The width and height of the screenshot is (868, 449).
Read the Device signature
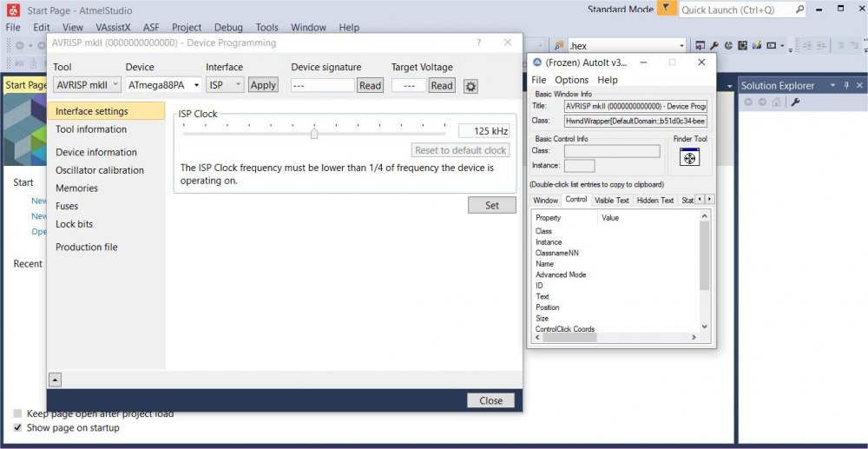pos(370,85)
